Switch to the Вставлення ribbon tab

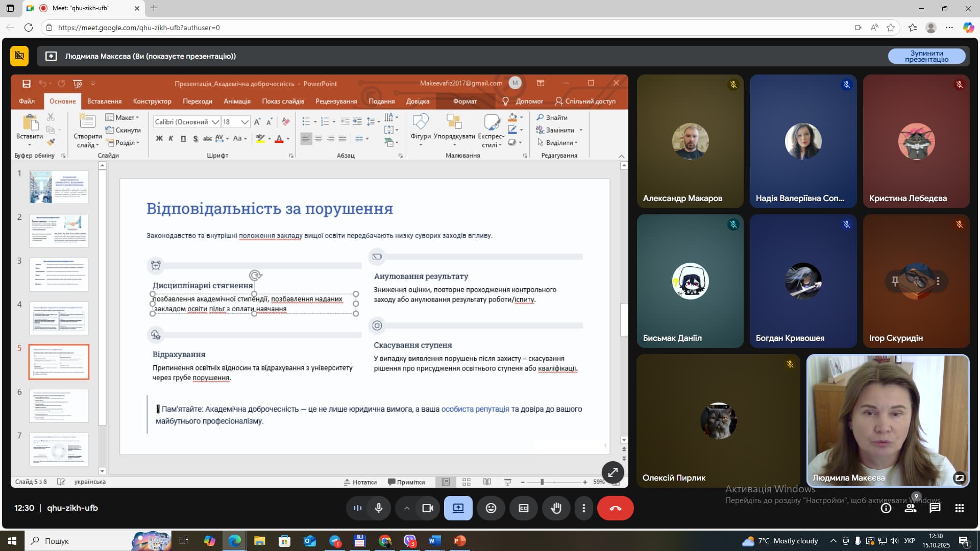104,101
